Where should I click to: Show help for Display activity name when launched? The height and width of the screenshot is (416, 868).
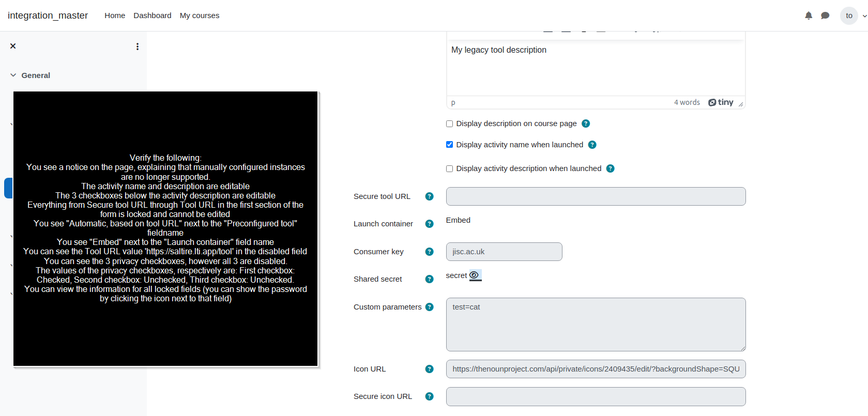pos(592,145)
